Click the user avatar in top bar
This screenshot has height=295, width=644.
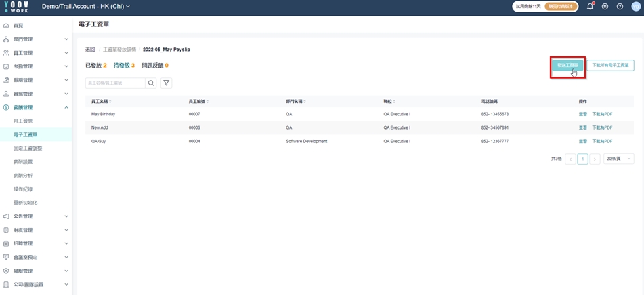pyautogui.click(x=635, y=7)
